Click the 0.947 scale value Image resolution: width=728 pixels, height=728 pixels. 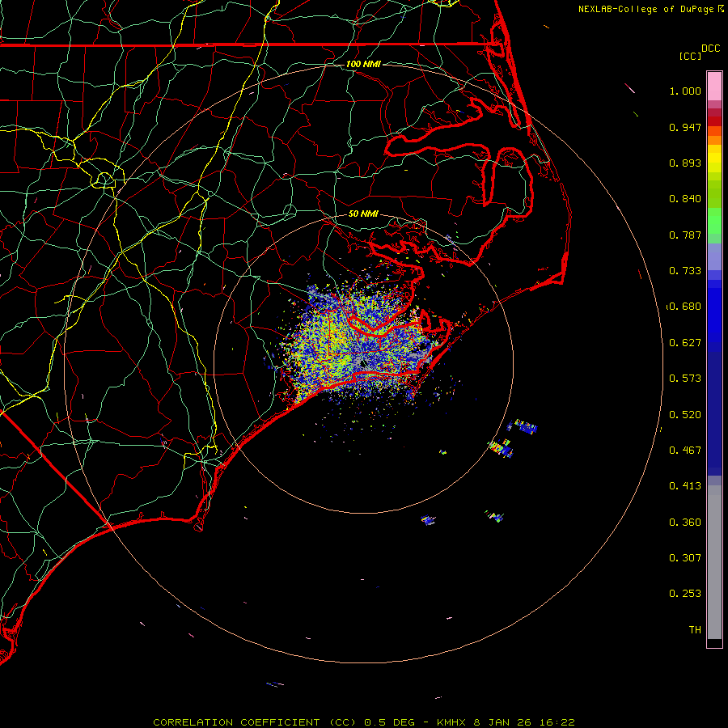[x=685, y=127]
